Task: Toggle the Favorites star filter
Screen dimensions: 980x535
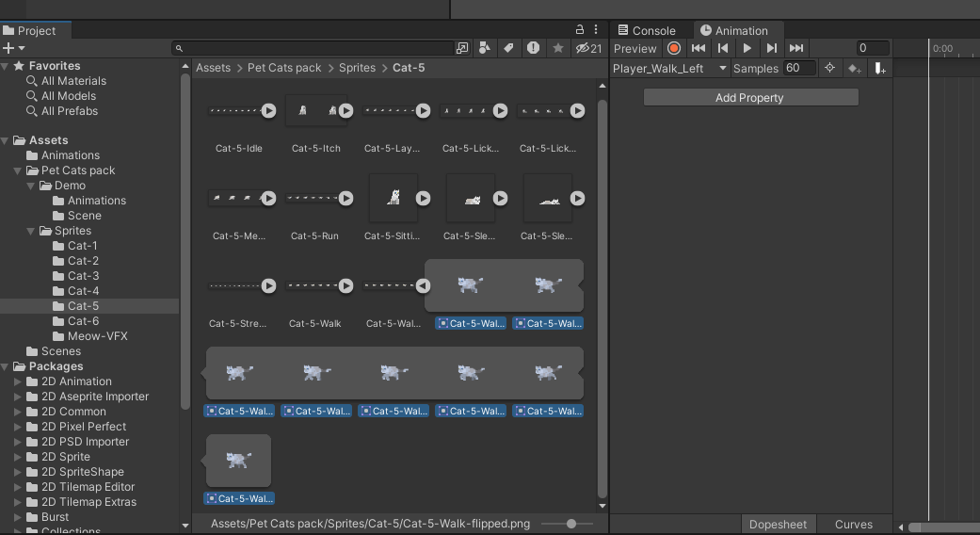Action: [558, 48]
